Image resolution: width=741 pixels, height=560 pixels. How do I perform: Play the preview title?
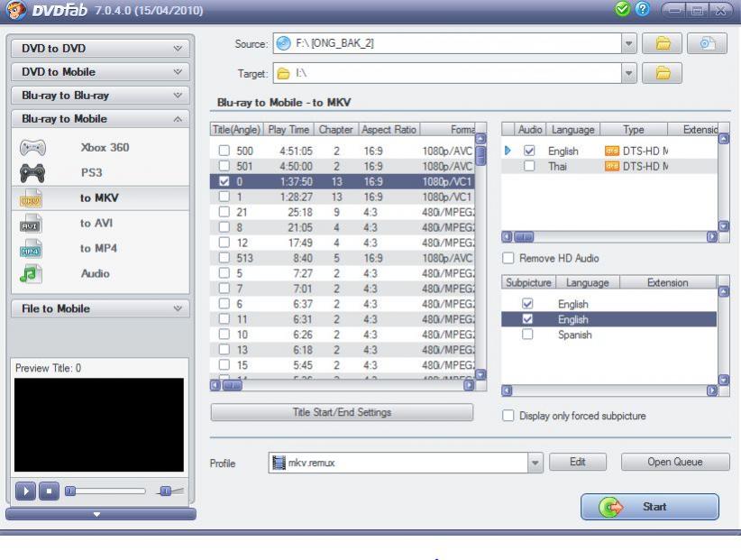point(25,491)
